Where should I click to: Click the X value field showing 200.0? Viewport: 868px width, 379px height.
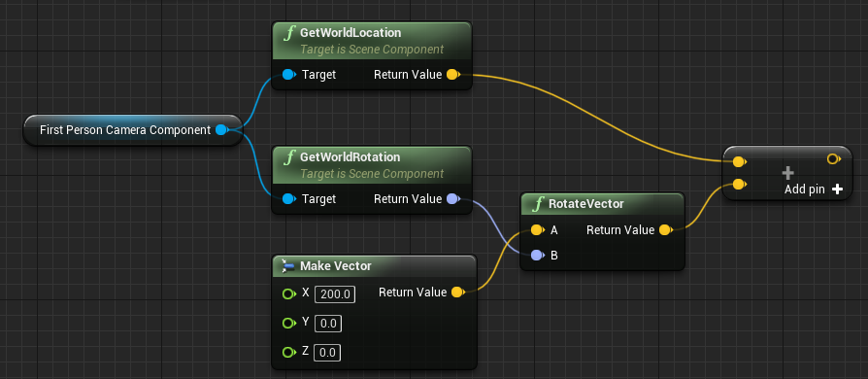pyautogui.click(x=335, y=294)
